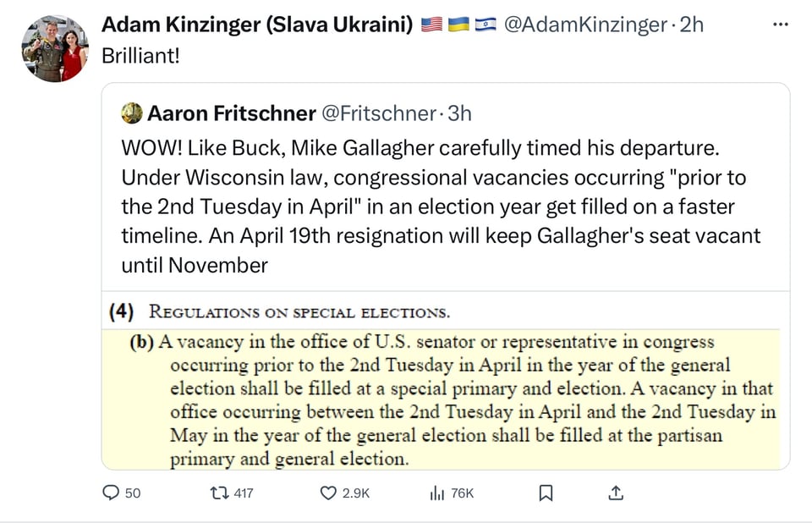Click the 50 replies count

tap(133, 493)
